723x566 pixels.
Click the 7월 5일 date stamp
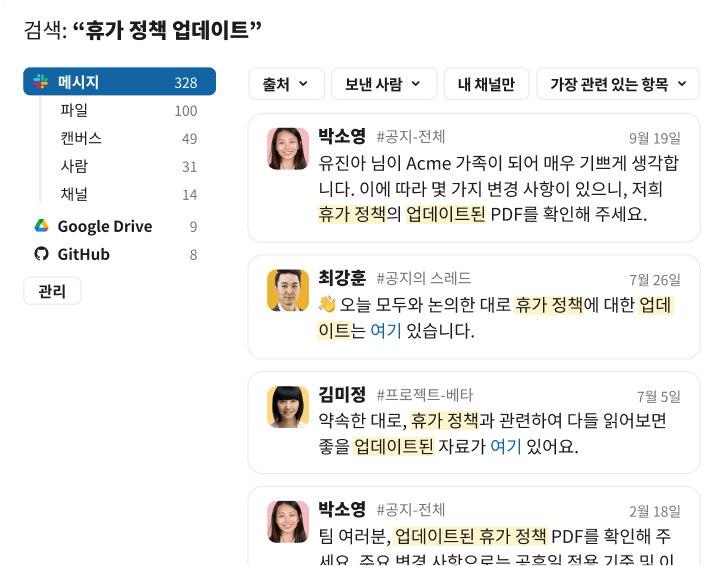(658, 396)
